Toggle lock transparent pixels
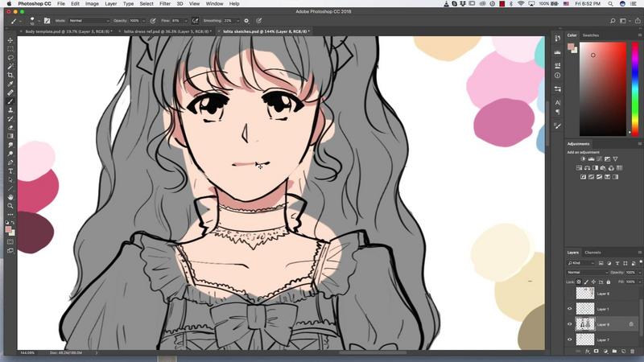The image size is (644, 362). pos(579,282)
